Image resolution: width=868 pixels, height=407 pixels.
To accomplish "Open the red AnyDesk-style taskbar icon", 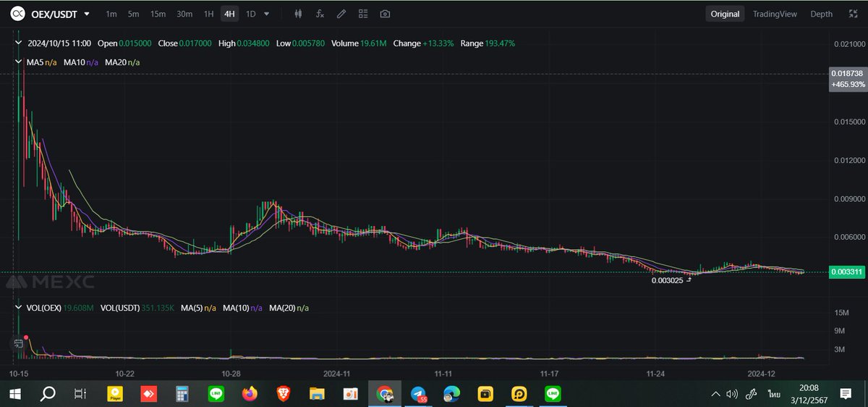I will [x=148, y=394].
